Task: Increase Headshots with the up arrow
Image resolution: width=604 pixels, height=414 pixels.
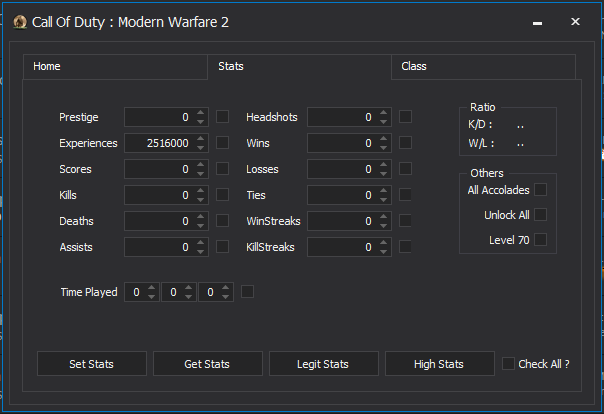Action: (x=383, y=112)
